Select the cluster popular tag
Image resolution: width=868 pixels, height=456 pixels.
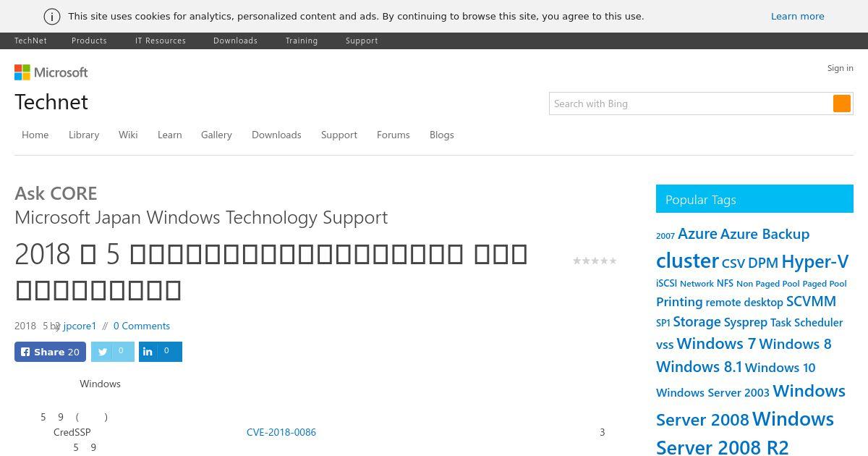click(x=687, y=260)
